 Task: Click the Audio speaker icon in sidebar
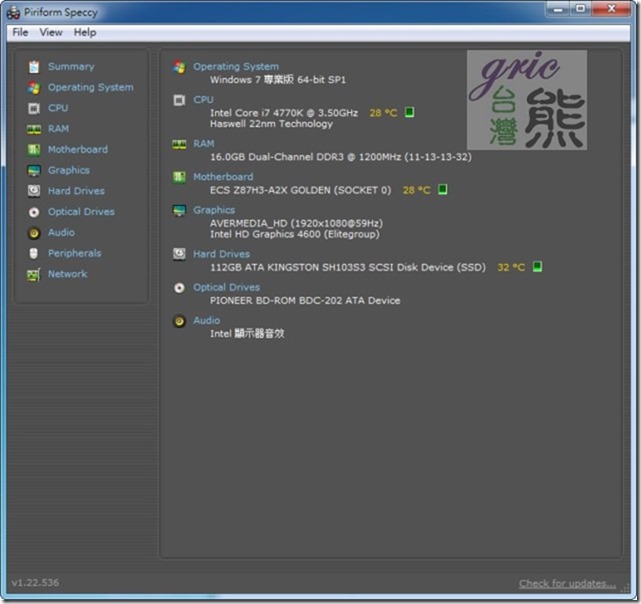point(34,233)
